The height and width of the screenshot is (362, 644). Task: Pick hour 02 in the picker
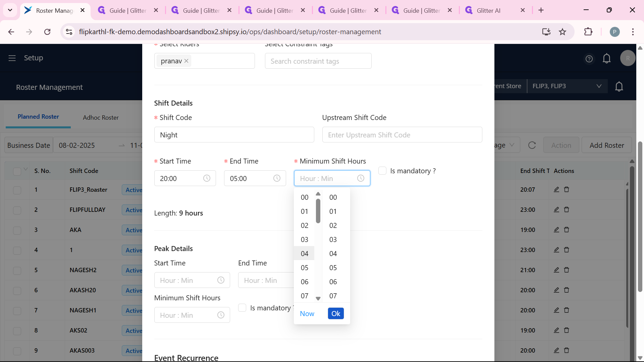[x=304, y=225]
